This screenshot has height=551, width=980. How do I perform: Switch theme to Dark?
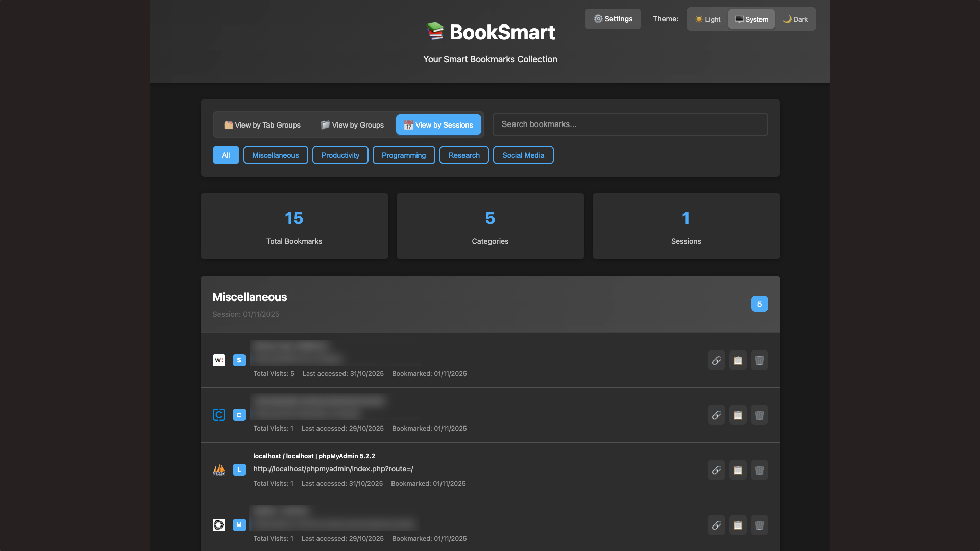(795, 19)
